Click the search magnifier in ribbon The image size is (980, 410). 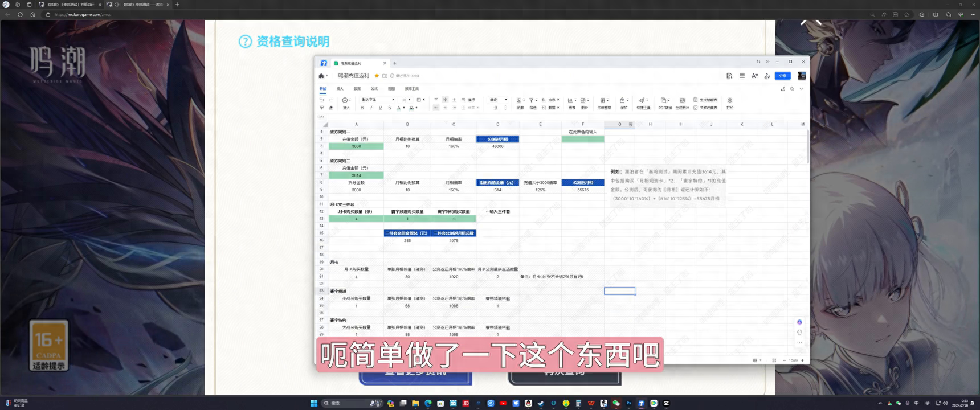click(792, 89)
